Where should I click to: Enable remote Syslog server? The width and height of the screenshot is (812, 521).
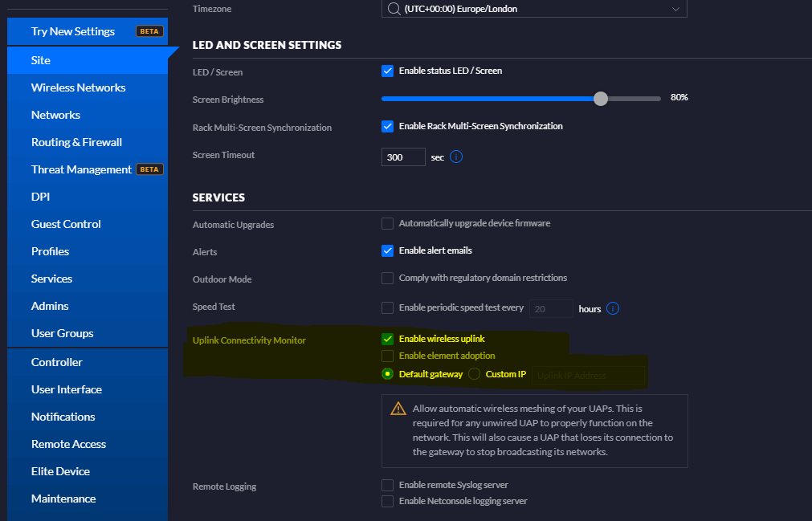click(388, 485)
